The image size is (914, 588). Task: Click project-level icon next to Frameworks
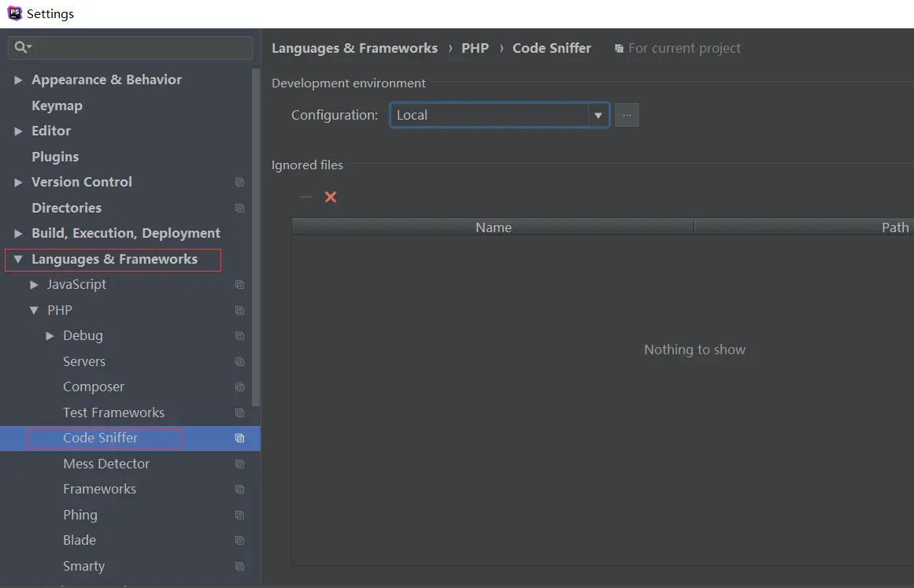pos(239,490)
